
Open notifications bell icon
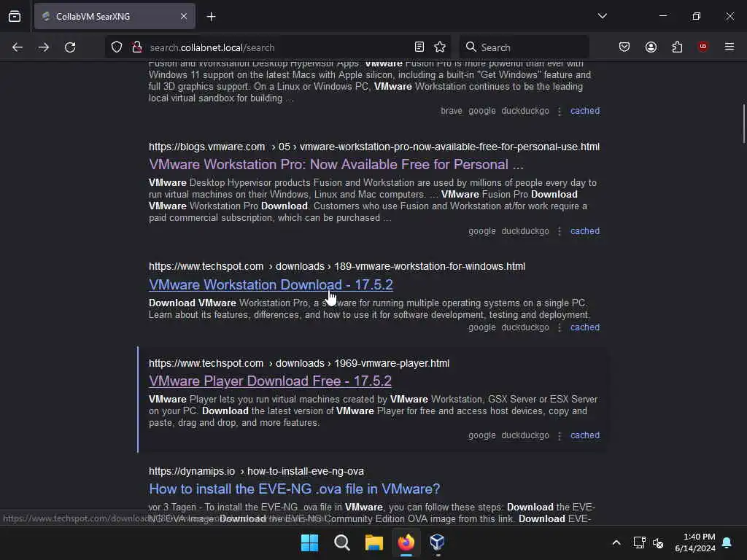pos(727,542)
